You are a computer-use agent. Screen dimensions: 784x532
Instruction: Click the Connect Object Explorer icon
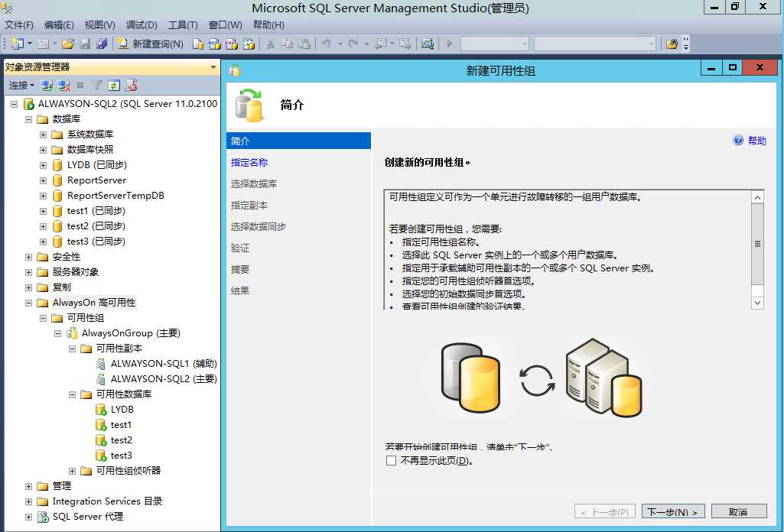click(47, 86)
